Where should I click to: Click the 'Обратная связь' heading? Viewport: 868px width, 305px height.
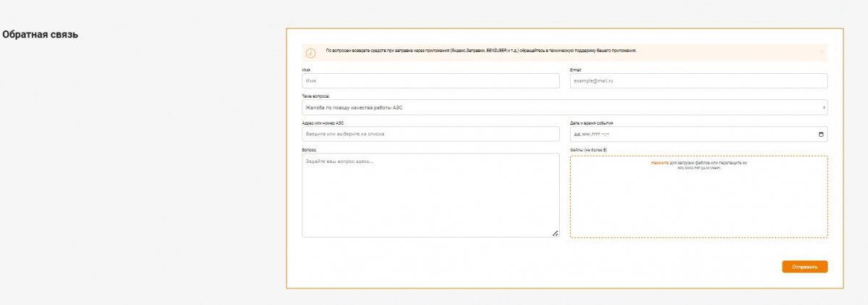click(x=41, y=35)
